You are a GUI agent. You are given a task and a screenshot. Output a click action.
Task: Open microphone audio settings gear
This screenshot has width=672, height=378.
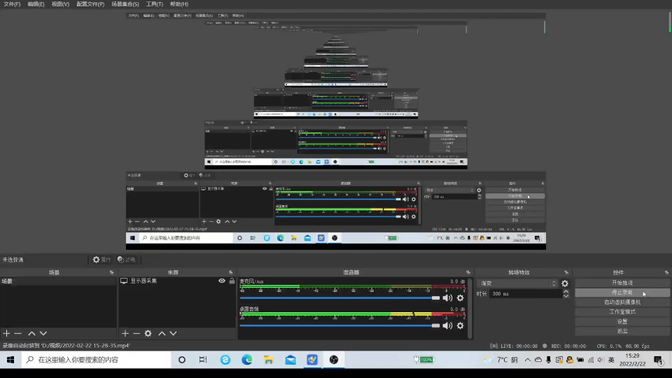(x=460, y=298)
